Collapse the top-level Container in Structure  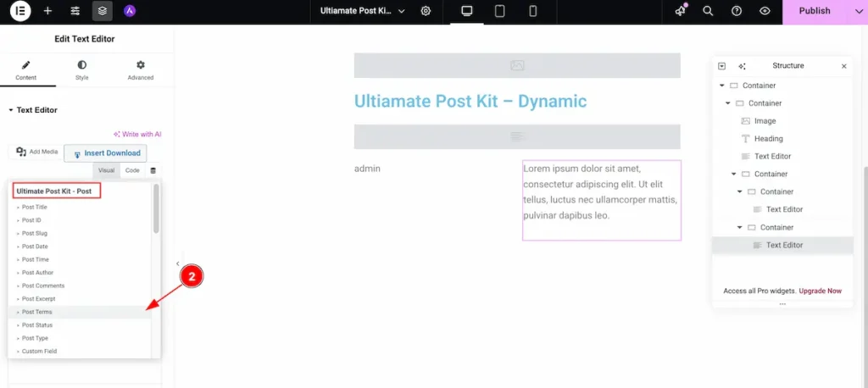722,86
